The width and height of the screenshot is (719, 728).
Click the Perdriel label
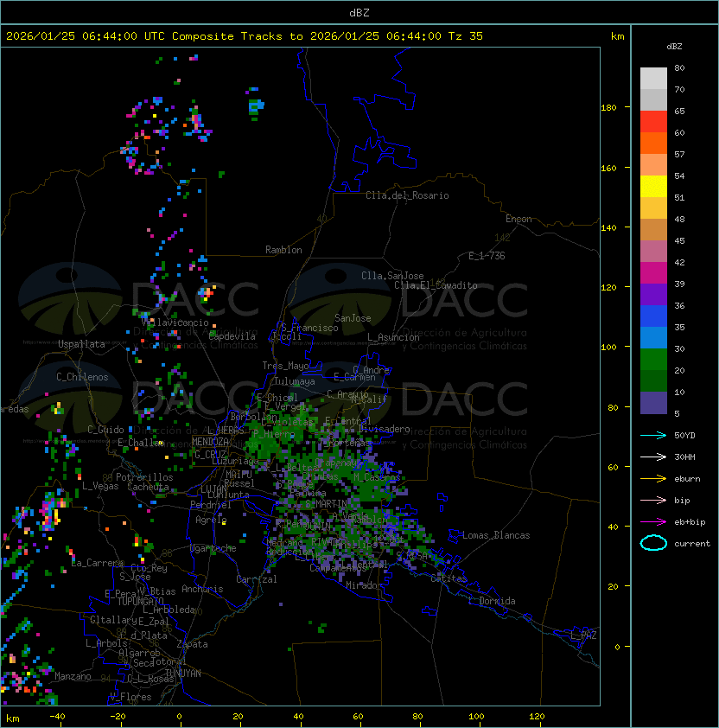point(211,505)
